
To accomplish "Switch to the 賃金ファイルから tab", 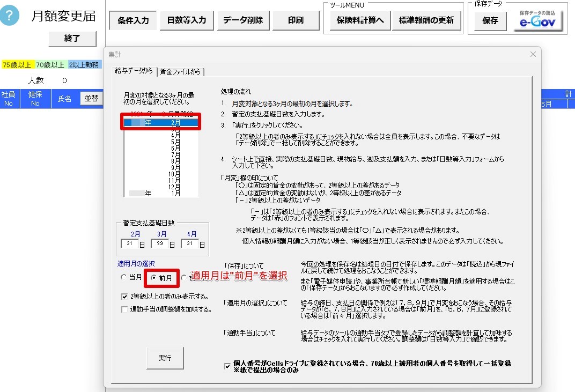I will [x=180, y=72].
